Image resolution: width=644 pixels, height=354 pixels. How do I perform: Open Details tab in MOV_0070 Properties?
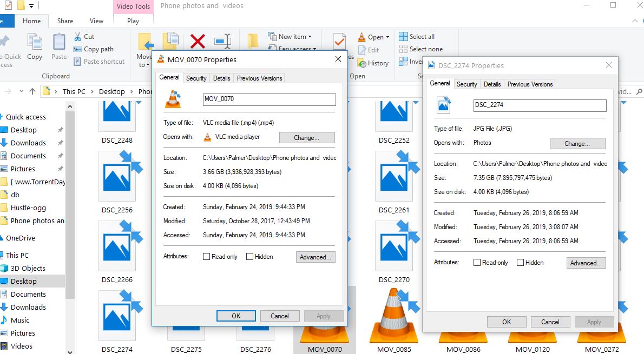pyautogui.click(x=222, y=78)
